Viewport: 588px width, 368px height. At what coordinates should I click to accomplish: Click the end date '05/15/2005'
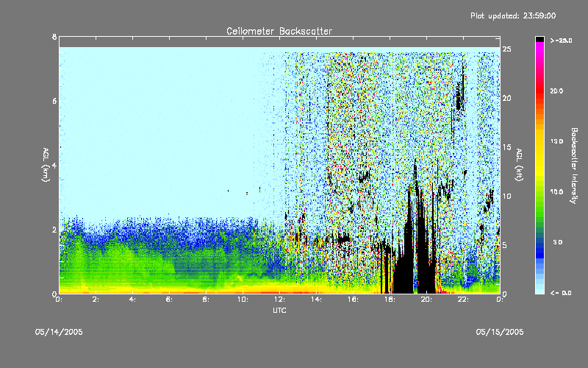tap(500, 332)
